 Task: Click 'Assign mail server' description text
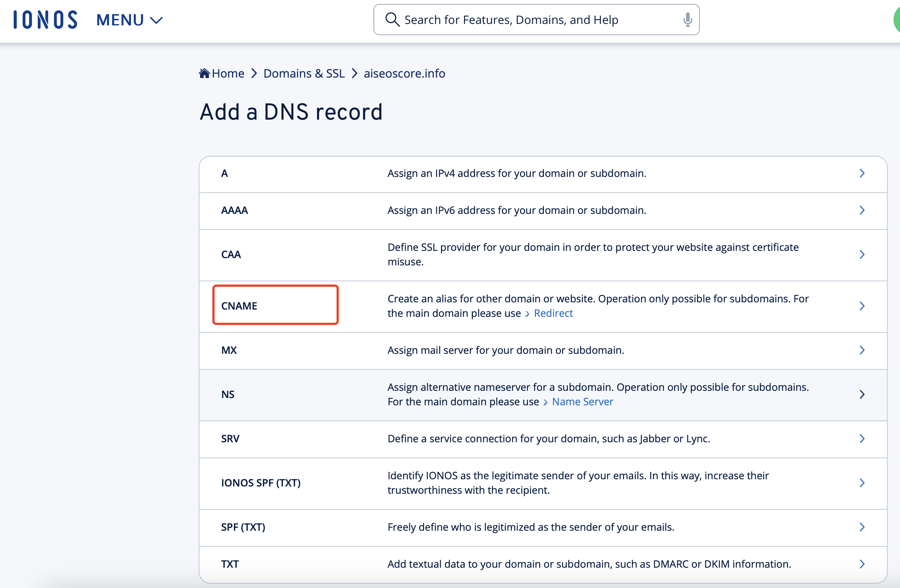(x=505, y=350)
